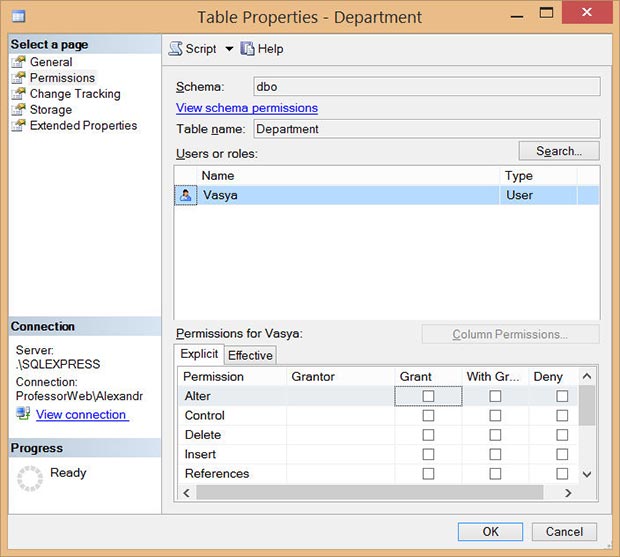Check Deny for Delete permission
The image size is (620, 557).
coord(562,435)
